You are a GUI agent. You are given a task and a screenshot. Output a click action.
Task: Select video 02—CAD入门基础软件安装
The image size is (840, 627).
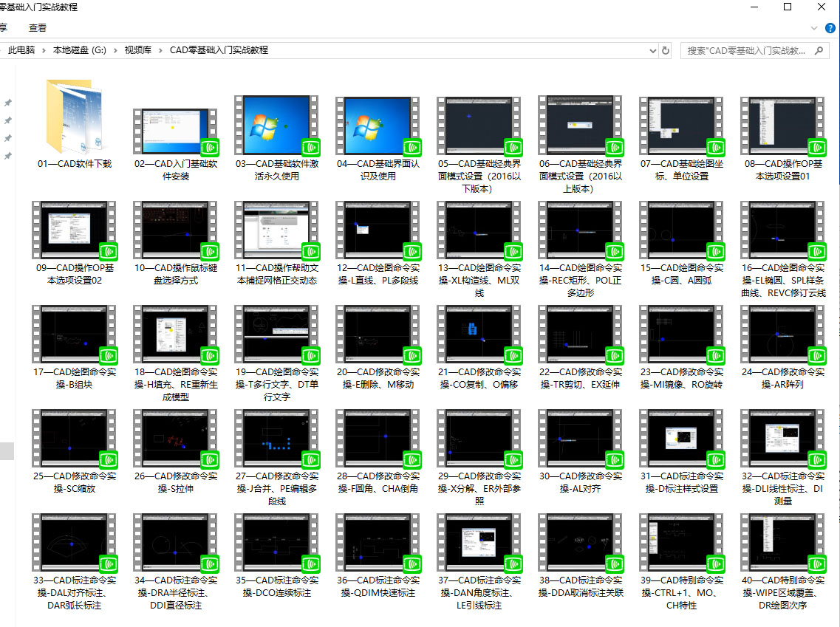[x=175, y=126]
